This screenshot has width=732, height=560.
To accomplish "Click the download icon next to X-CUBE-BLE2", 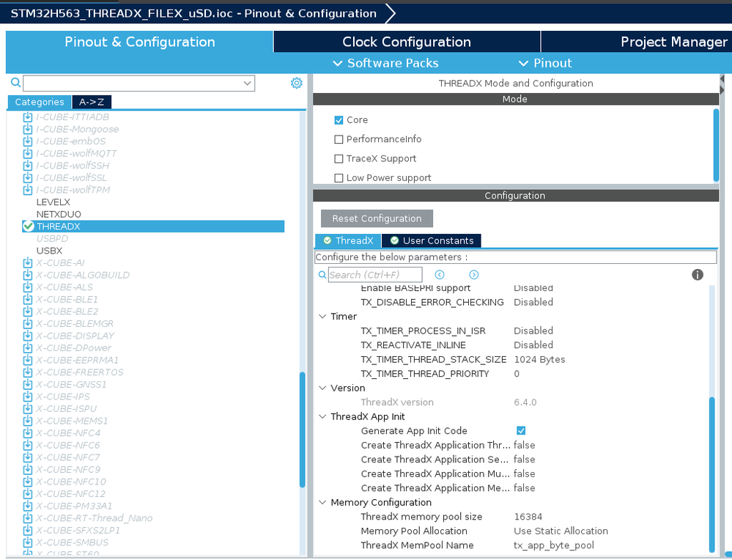I will [x=28, y=311].
